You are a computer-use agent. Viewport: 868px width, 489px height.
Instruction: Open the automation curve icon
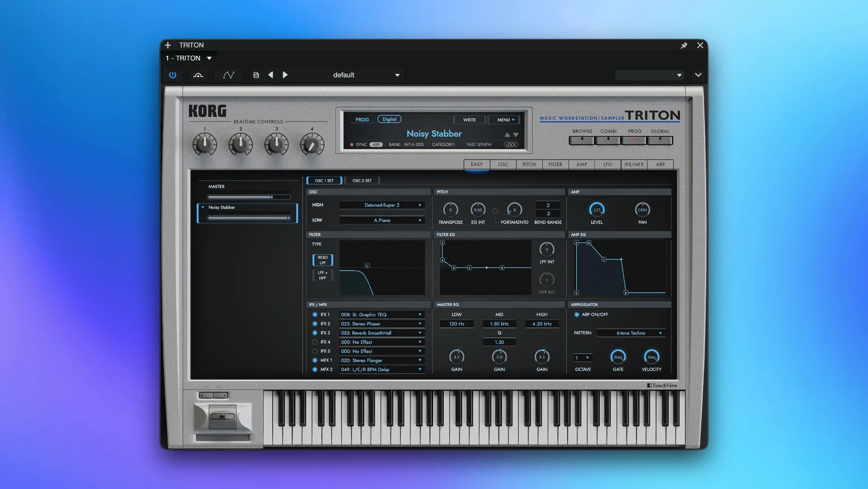(x=229, y=75)
